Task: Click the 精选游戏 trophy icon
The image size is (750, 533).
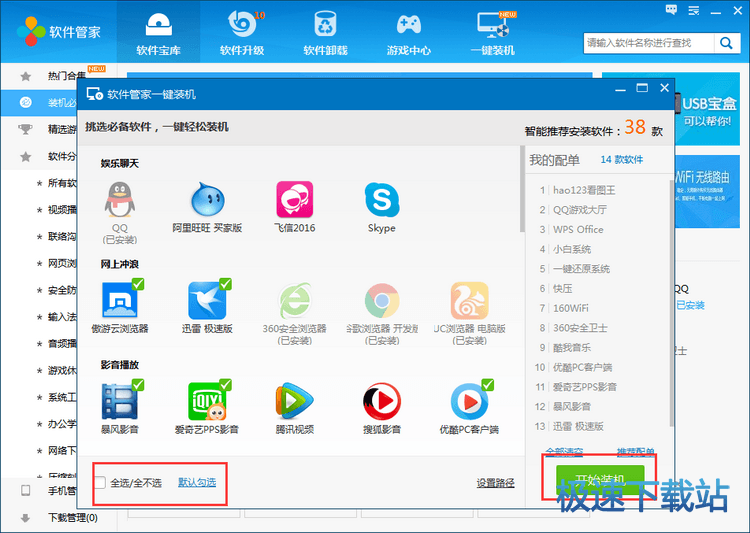Action: (x=25, y=129)
